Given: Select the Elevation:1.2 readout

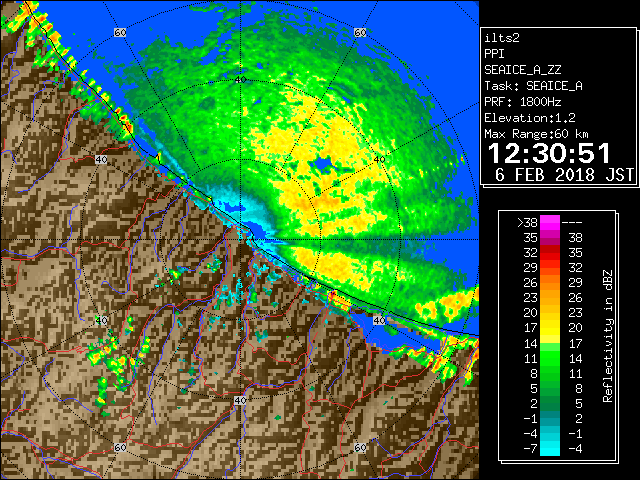Looking at the screenshot, I should point(530,118).
